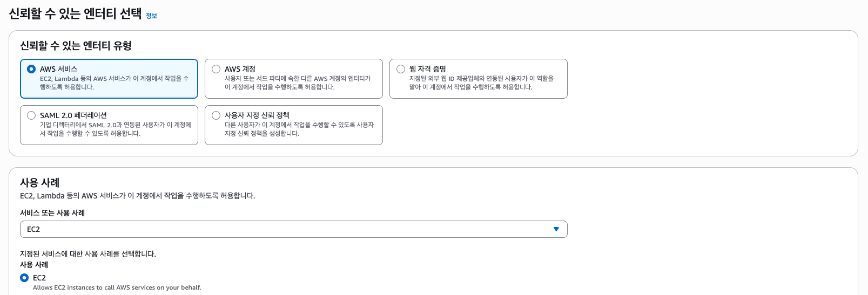Select the 사용자 지정 신뢰 정책 radio button
This screenshot has height=295, width=868.
click(x=216, y=115)
